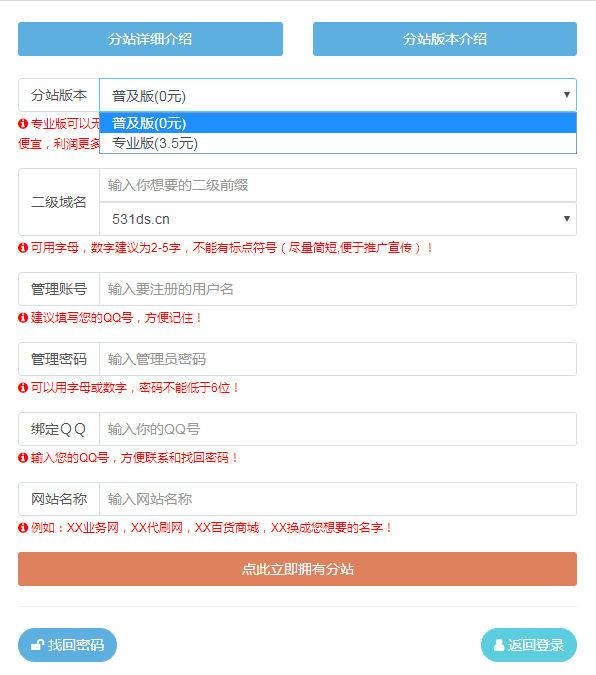
Task: Focus the 管理账号 username field
Action: [338, 289]
